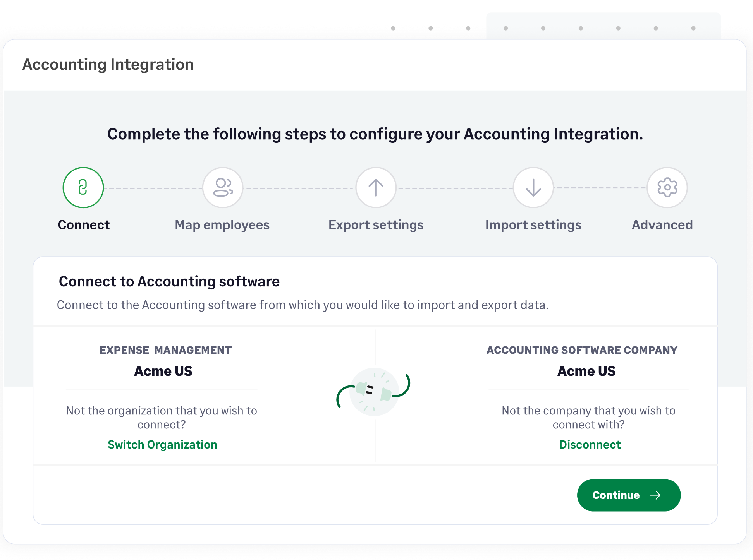753x560 pixels.
Task: Click the Accounting Software Company label
Action: click(x=582, y=350)
